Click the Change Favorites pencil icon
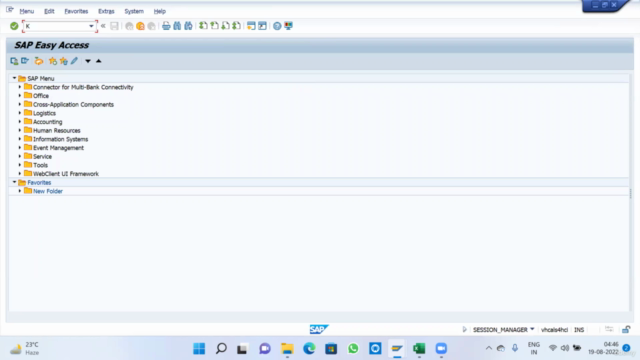Viewport: 640px width, 360px height. 74,61
